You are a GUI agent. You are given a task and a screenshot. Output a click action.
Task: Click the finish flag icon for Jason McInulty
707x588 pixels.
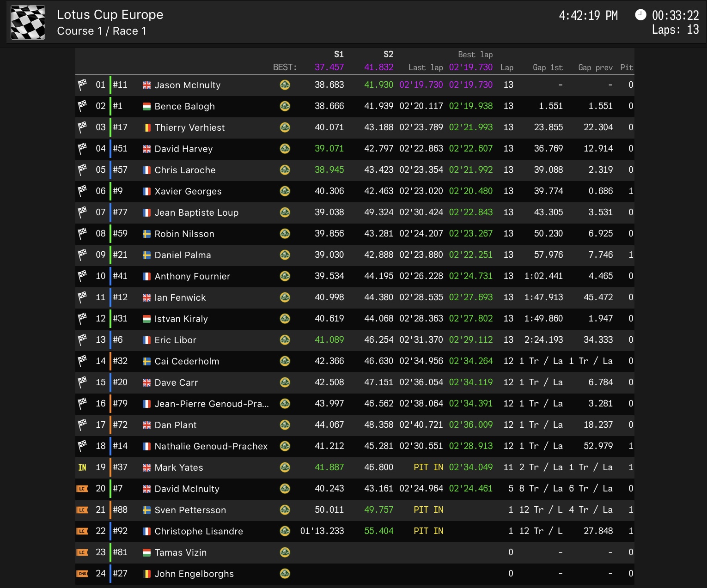(x=82, y=85)
